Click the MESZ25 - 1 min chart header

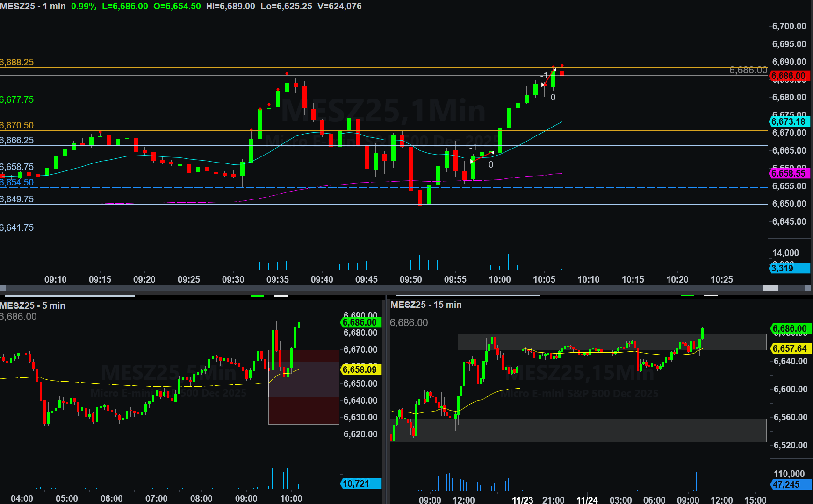[33, 6]
